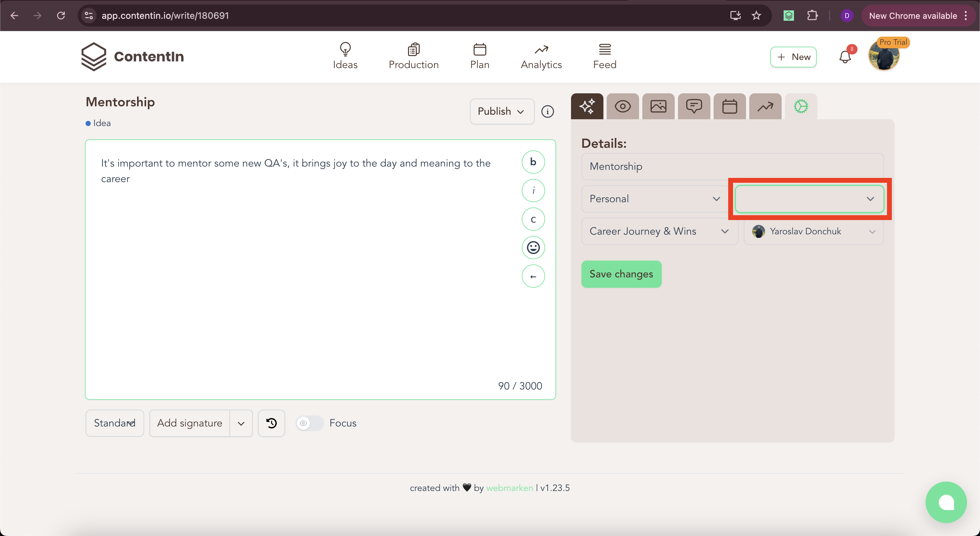Open the webmarken link
980x536 pixels.
509,488
